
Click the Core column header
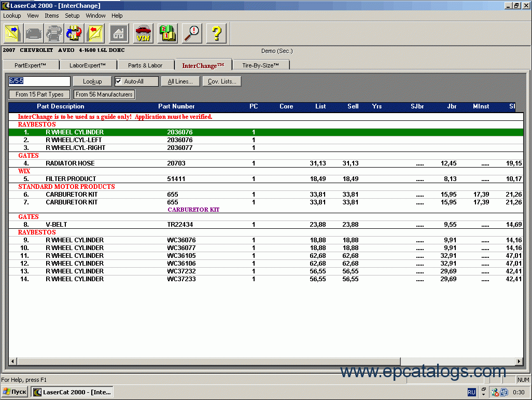point(286,106)
